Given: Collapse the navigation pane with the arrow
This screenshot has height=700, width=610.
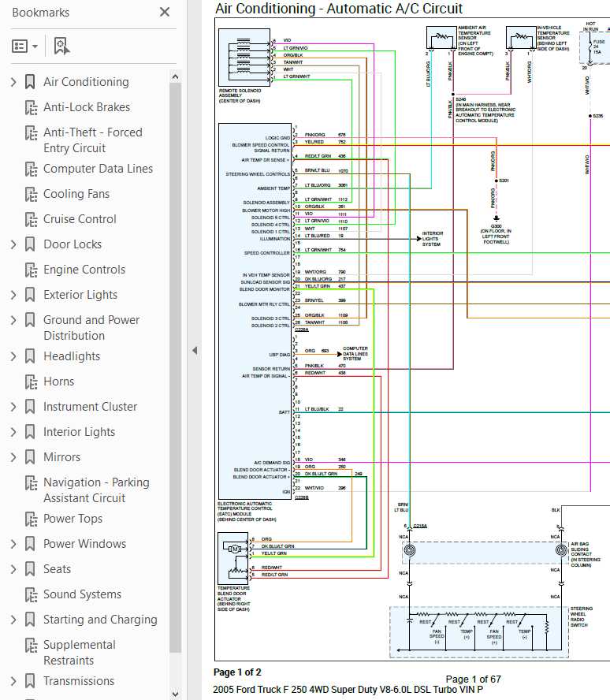Looking at the screenshot, I should point(195,351).
